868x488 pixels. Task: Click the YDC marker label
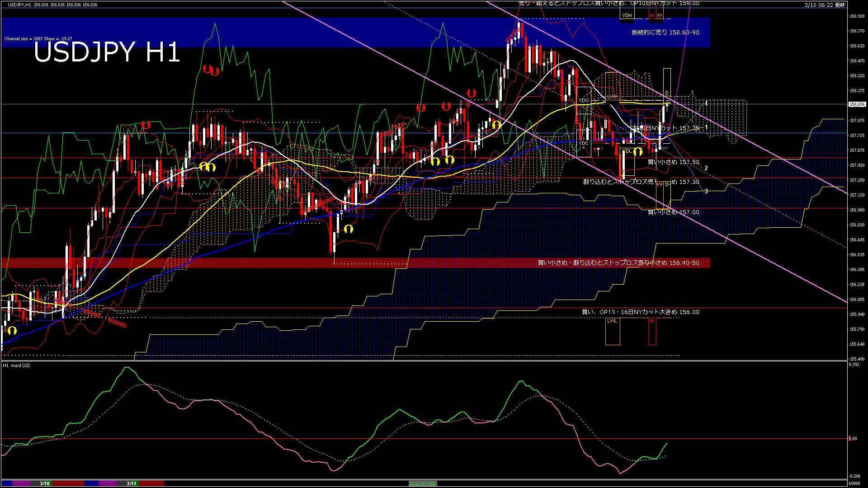coord(584,143)
